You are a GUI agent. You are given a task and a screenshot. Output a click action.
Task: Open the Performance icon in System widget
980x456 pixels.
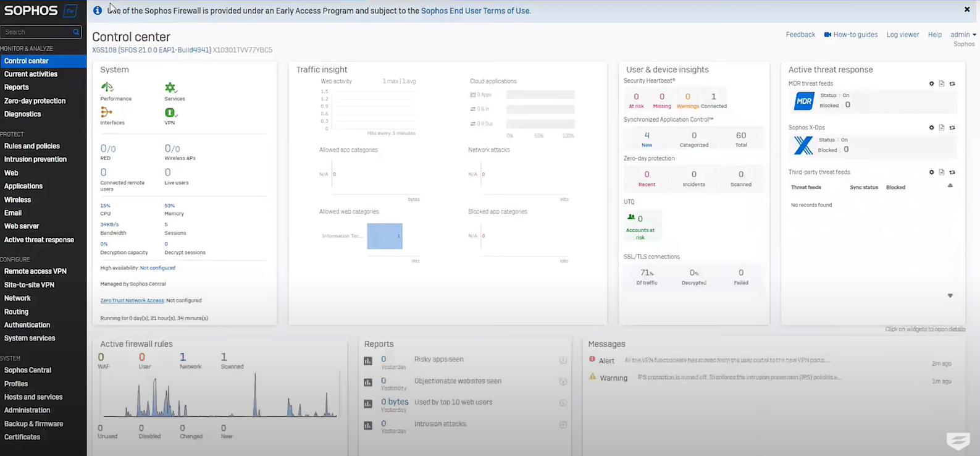107,87
